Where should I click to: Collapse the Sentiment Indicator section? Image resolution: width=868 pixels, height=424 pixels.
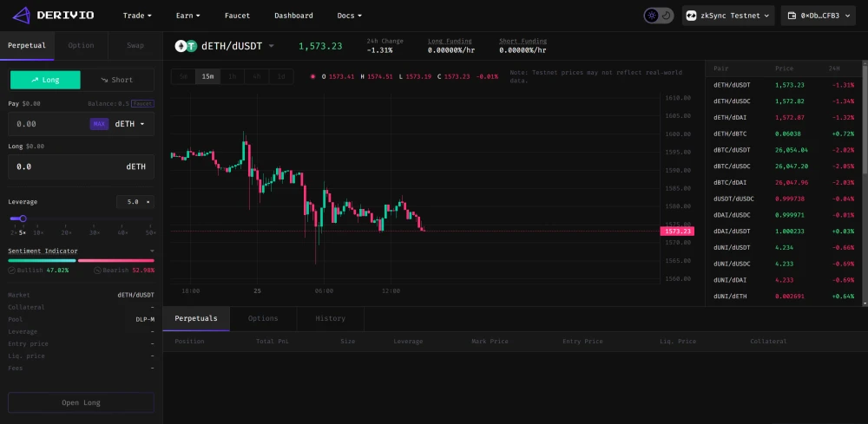click(x=152, y=251)
